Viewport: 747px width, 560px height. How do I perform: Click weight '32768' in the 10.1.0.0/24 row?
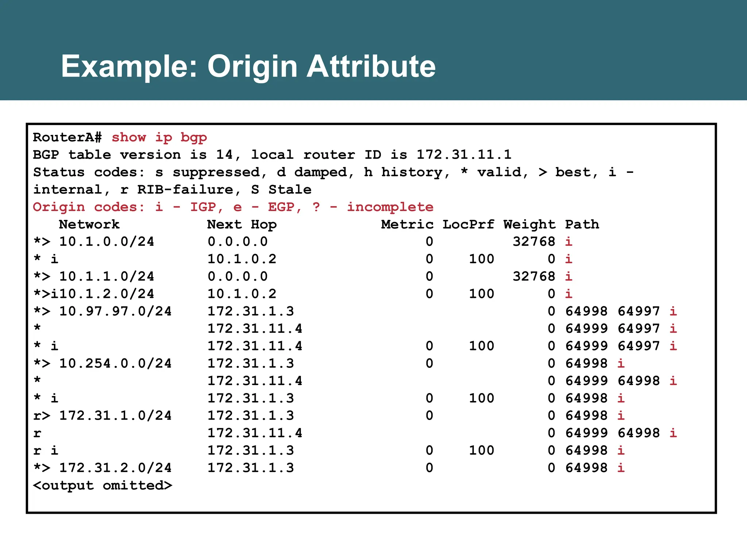(534, 242)
